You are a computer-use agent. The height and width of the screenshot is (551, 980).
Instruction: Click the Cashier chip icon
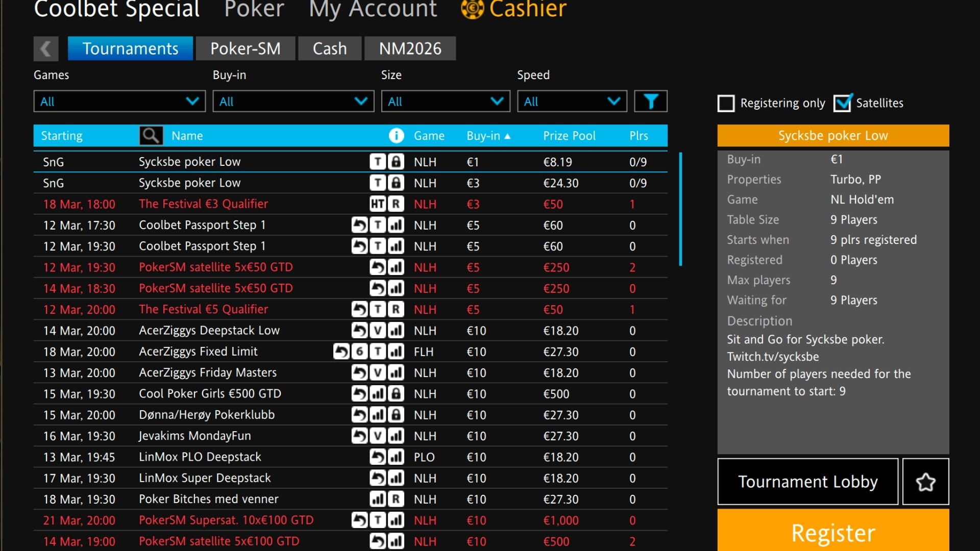[x=472, y=9]
